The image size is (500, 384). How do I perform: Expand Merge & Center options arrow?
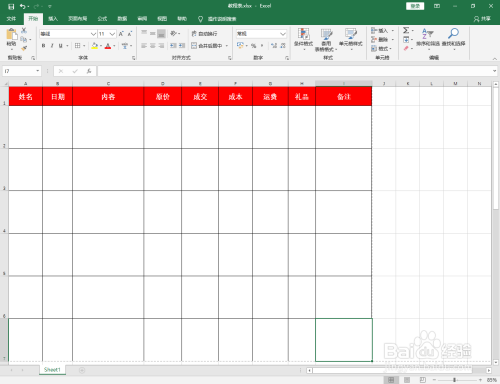227,46
